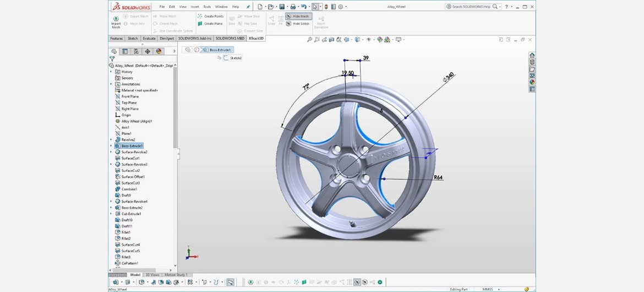Viewport: 644px width, 292px height.
Task: Click the Print icon in toolbar
Action: [x=293, y=7]
